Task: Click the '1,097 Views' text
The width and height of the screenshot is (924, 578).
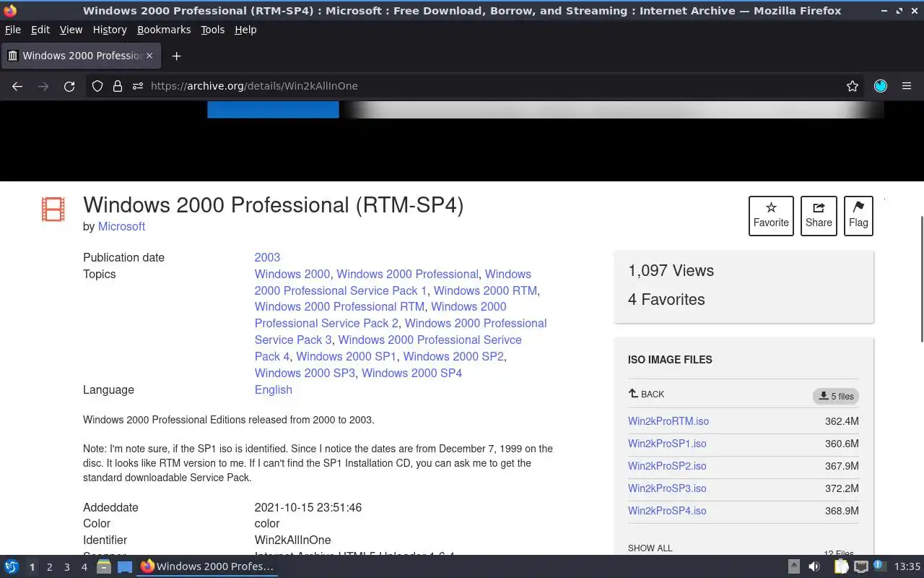Action: [x=671, y=270]
